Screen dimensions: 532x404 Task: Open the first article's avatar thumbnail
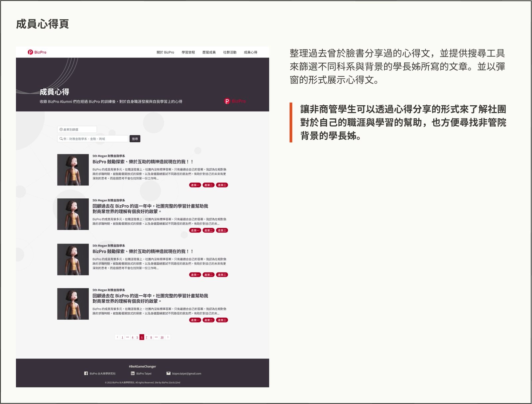pyautogui.click(x=73, y=170)
